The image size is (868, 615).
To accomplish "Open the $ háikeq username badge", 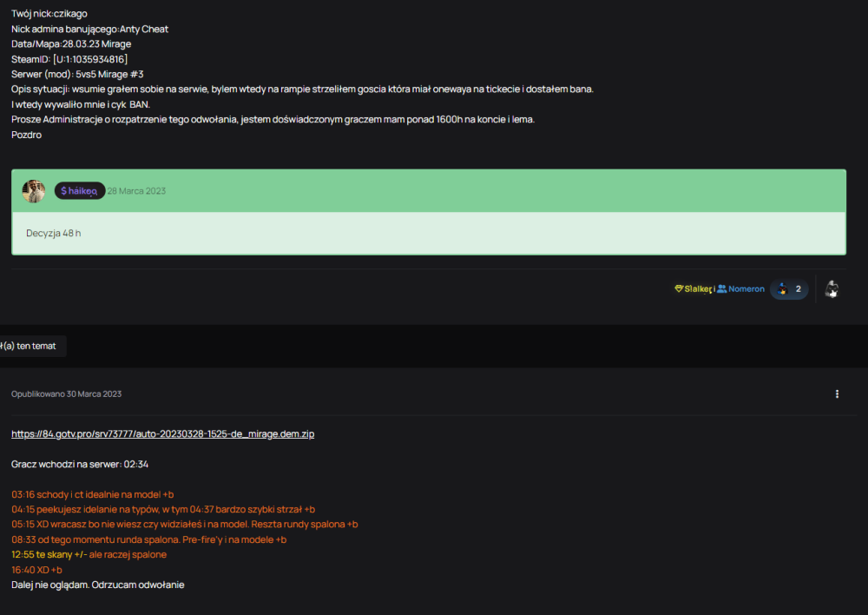I will point(80,190).
